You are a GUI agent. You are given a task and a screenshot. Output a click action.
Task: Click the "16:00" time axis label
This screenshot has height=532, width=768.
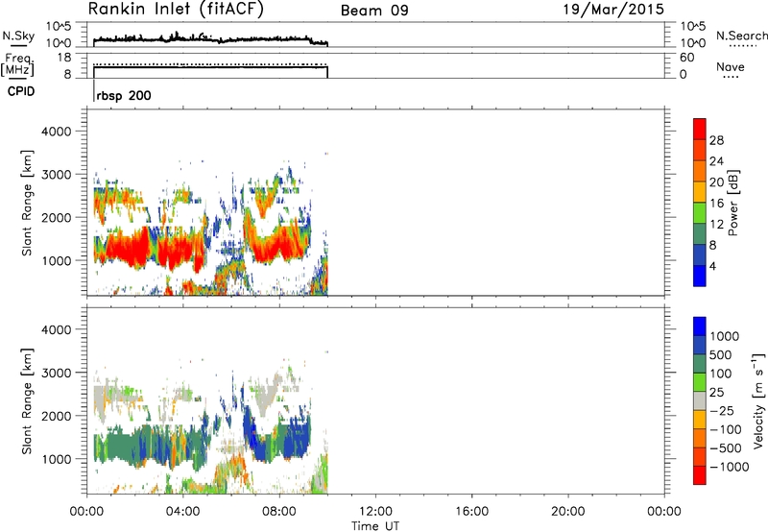472,512
